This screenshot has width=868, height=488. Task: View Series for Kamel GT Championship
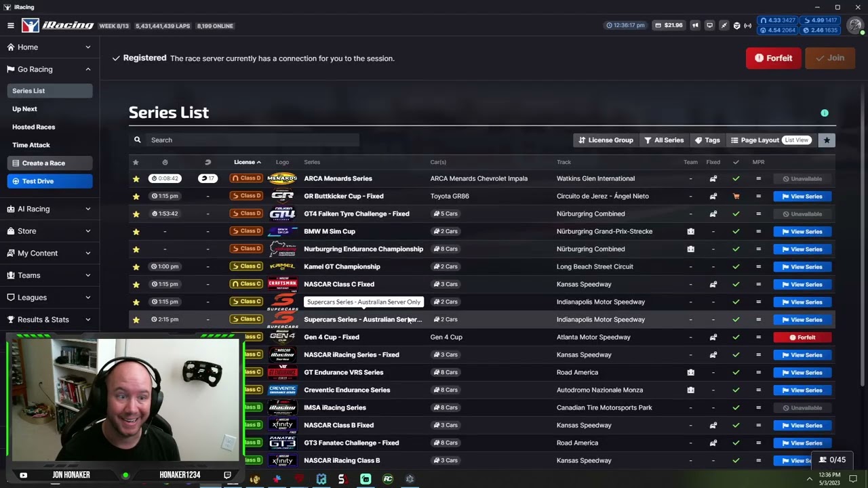pyautogui.click(x=802, y=267)
